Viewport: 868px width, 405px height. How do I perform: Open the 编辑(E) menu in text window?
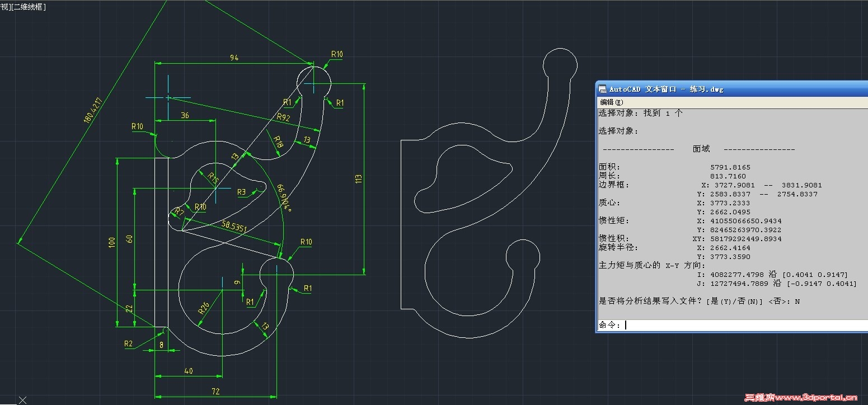click(x=611, y=102)
